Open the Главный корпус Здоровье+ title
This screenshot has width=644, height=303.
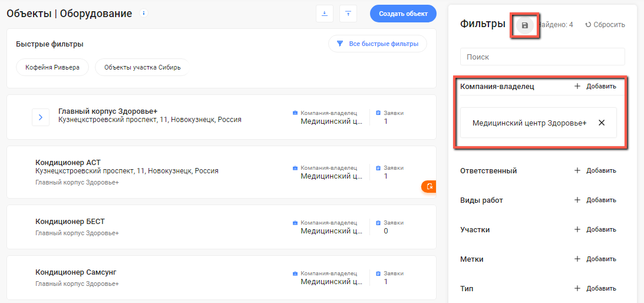click(x=108, y=111)
